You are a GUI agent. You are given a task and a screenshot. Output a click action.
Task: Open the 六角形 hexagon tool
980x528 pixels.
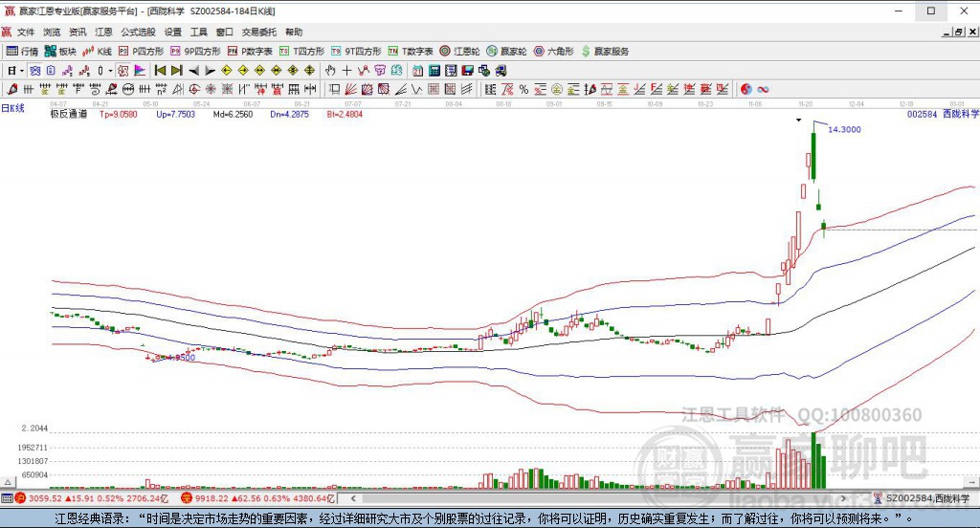(554, 52)
